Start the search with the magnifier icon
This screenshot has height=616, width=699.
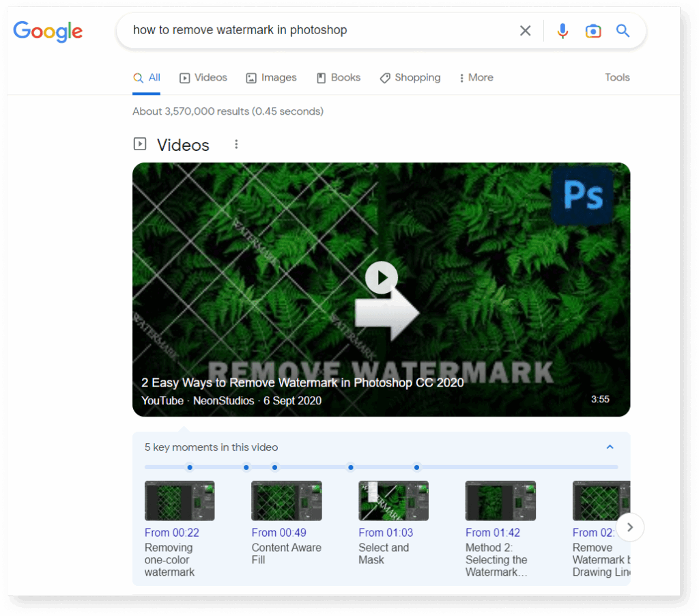coord(622,31)
